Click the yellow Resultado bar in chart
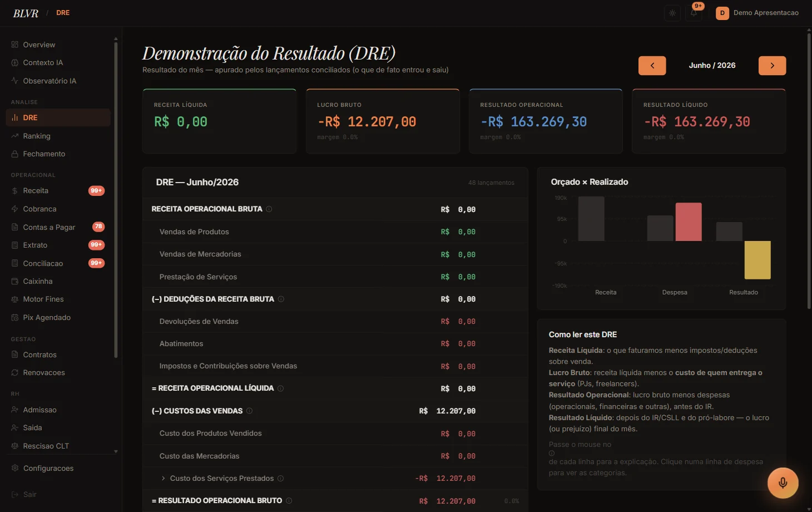The image size is (812, 512). click(x=757, y=260)
